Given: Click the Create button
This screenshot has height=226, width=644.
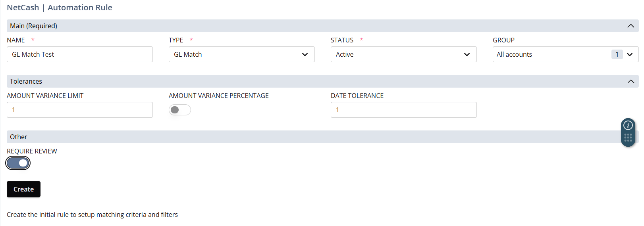Looking at the screenshot, I should click(x=23, y=189).
